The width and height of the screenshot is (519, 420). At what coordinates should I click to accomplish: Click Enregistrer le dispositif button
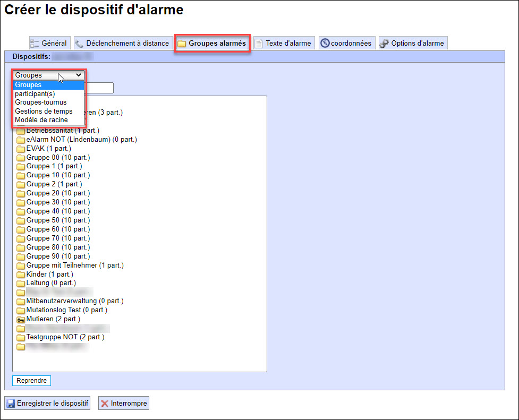point(47,404)
